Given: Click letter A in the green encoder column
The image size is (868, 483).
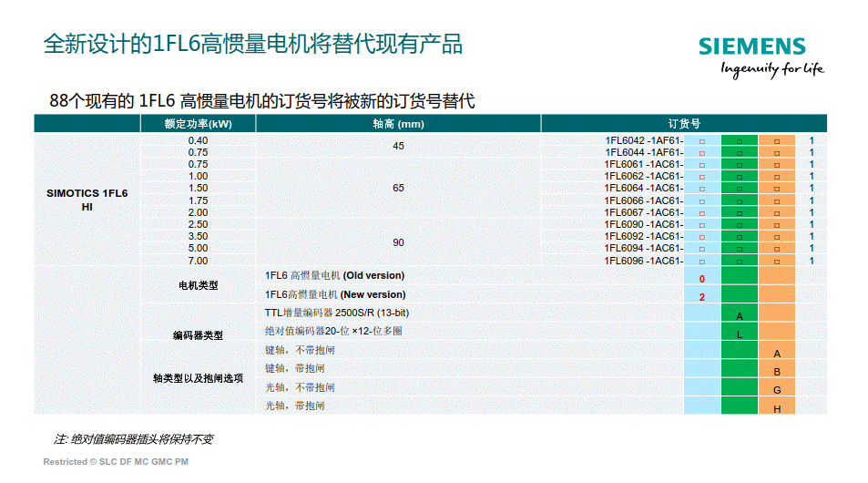Looking at the screenshot, I should (740, 315).
